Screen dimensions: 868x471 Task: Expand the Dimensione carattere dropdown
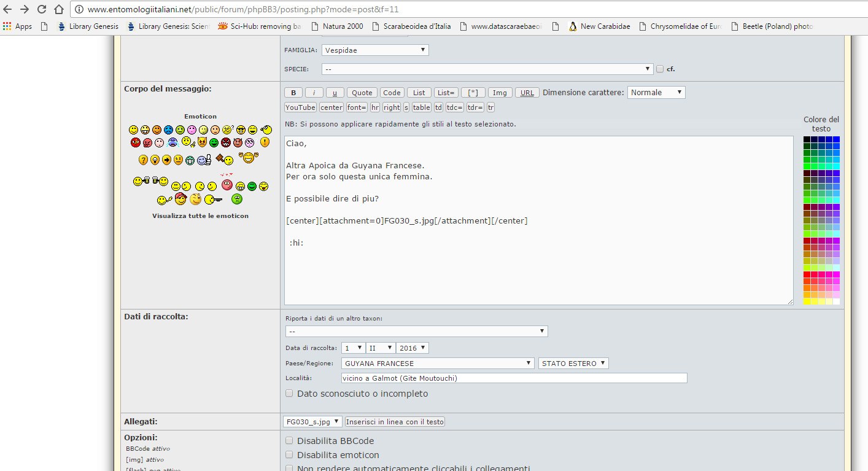(656, 92)
